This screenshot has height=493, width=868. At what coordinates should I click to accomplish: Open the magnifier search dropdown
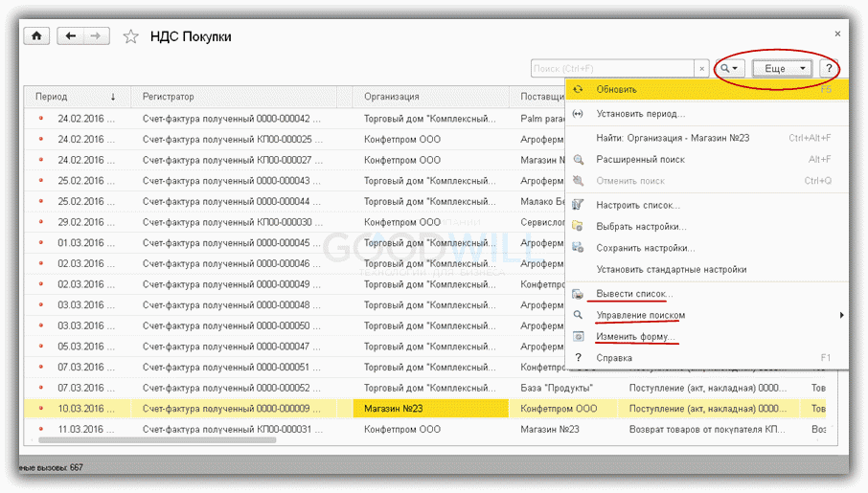click(731, 69)
